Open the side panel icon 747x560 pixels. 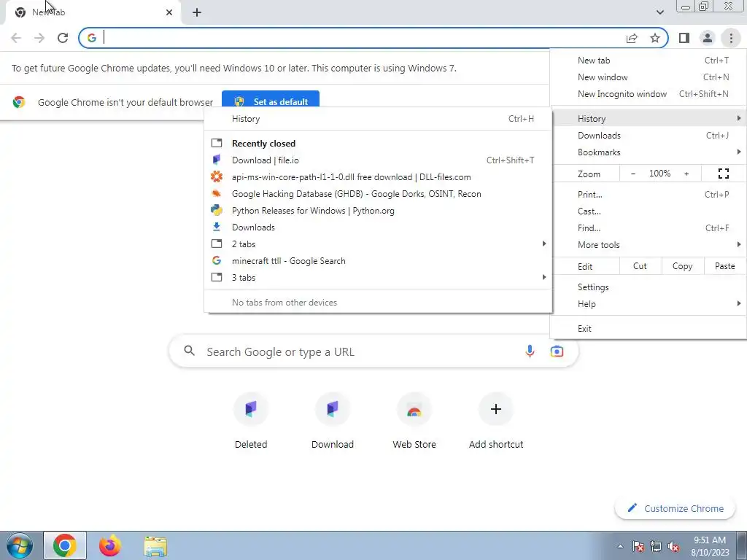pyautogui.click(x=684, y=38)
